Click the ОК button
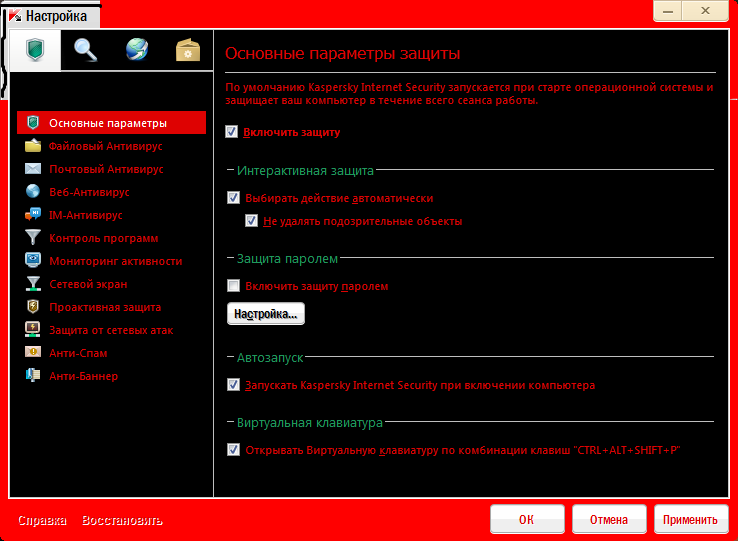The height and width of the screenshot is (544, 738). [x=527, y=519]
